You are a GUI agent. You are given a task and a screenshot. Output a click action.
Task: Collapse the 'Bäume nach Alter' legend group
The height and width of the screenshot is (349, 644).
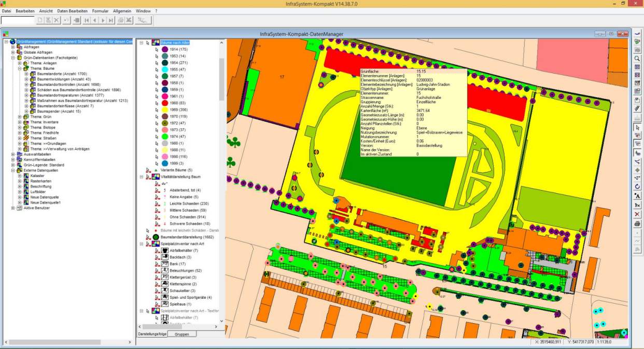(x=141, y=42)
